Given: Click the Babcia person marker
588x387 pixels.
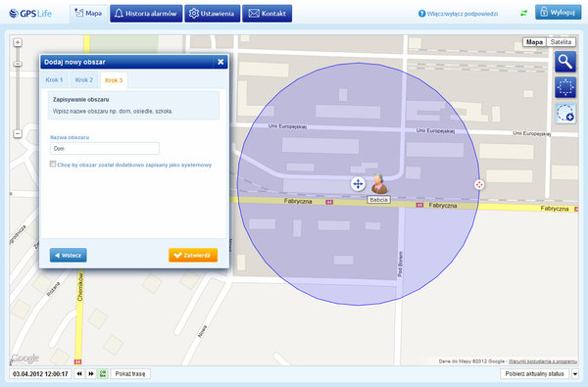Looking at the screenshot, I should (x=378, y=183).
